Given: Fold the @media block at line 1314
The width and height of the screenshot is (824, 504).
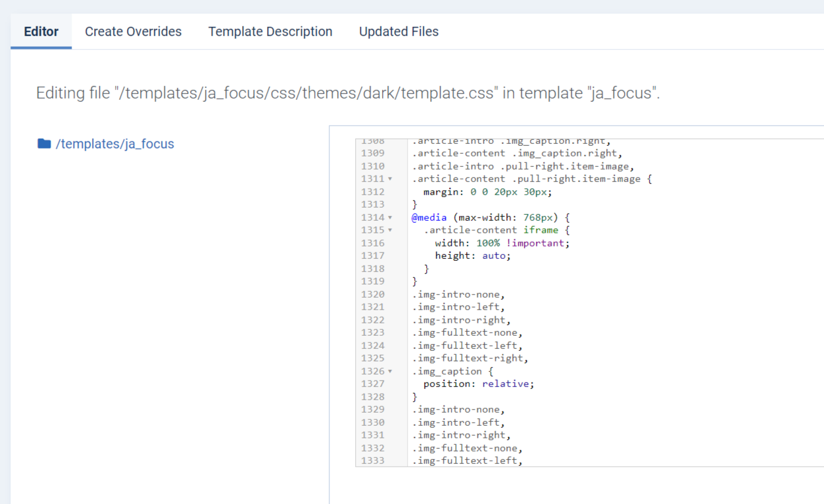Looking at the screenshot, I should [x=390, y=218].
